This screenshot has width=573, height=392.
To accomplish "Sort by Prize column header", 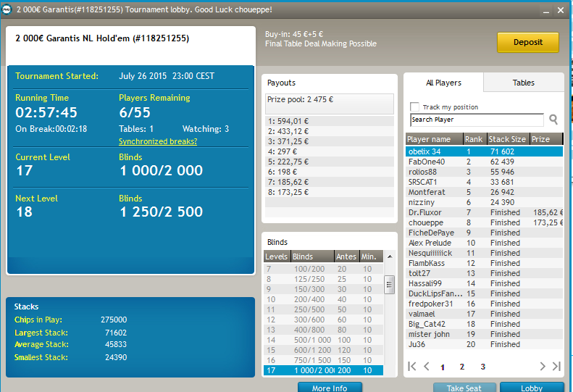I will click(546, 139).
